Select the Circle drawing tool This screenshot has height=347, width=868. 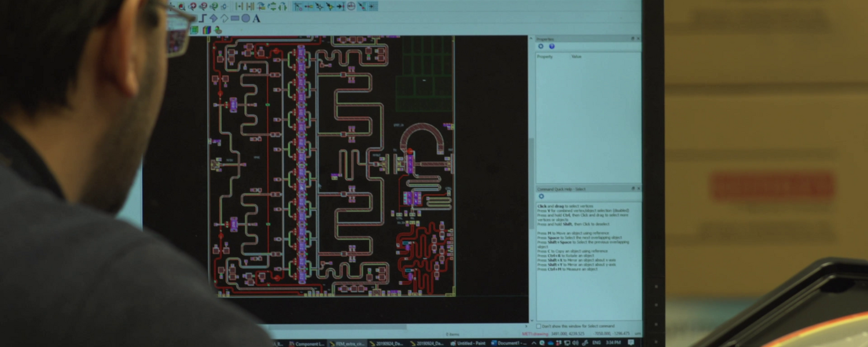tap(245, 19)
